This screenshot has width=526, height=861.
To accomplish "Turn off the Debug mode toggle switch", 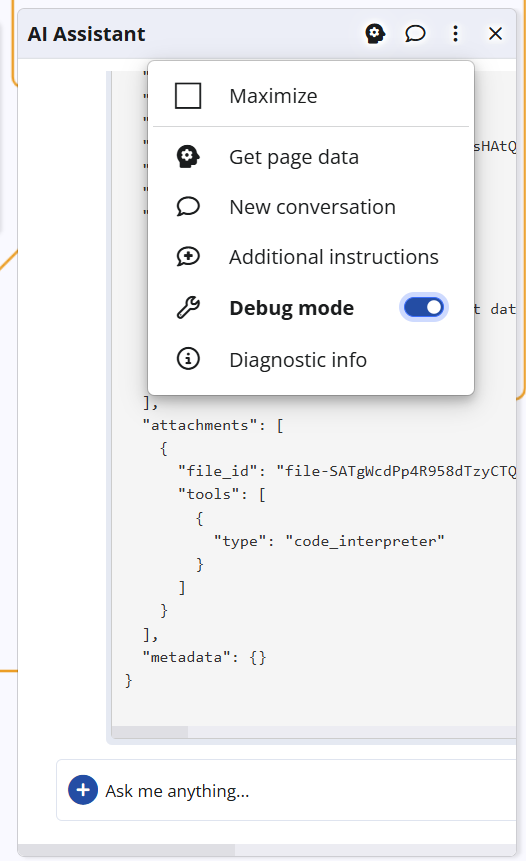I will tap(423, 308).
